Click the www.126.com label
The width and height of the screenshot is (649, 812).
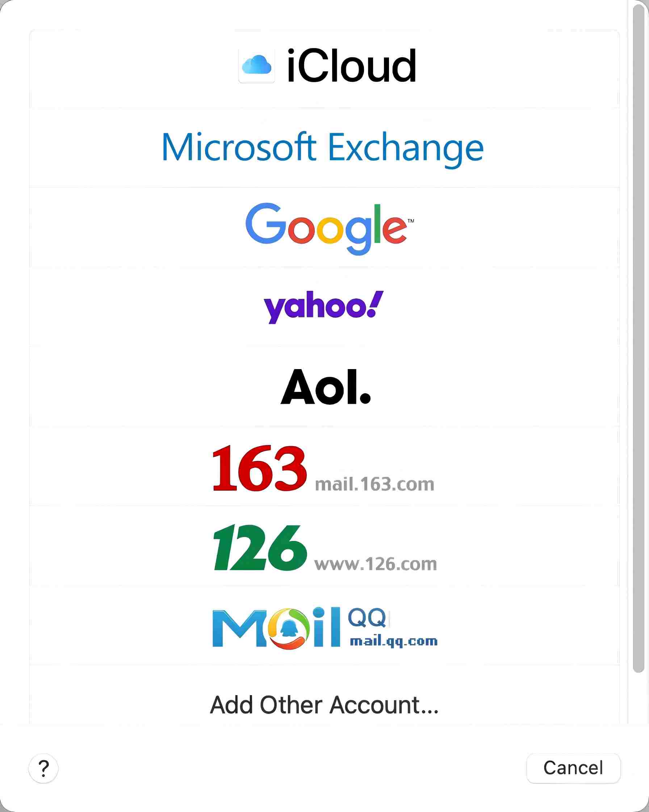375,564
